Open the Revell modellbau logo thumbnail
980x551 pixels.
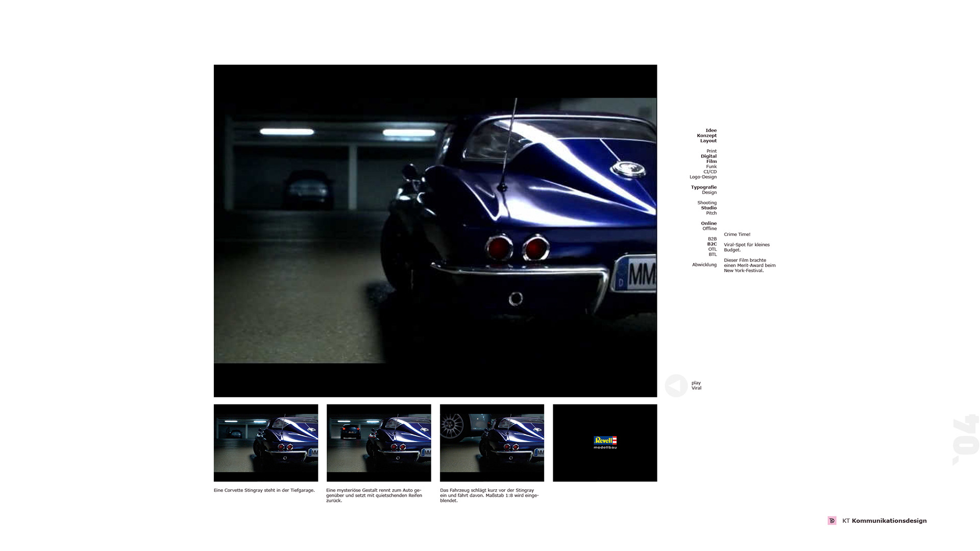point(605,443)
